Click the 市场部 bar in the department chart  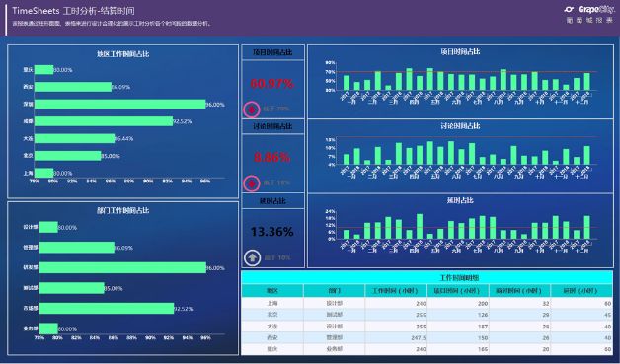tap(107, 309)
